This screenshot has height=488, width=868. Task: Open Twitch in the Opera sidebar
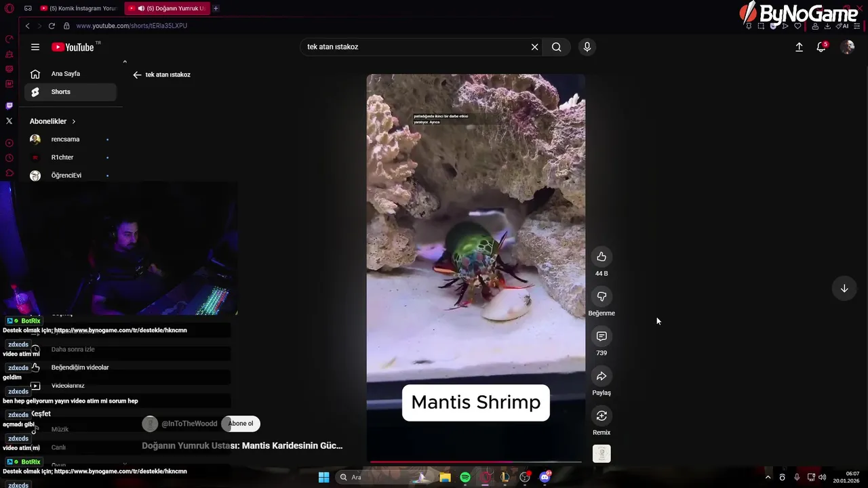9,106
